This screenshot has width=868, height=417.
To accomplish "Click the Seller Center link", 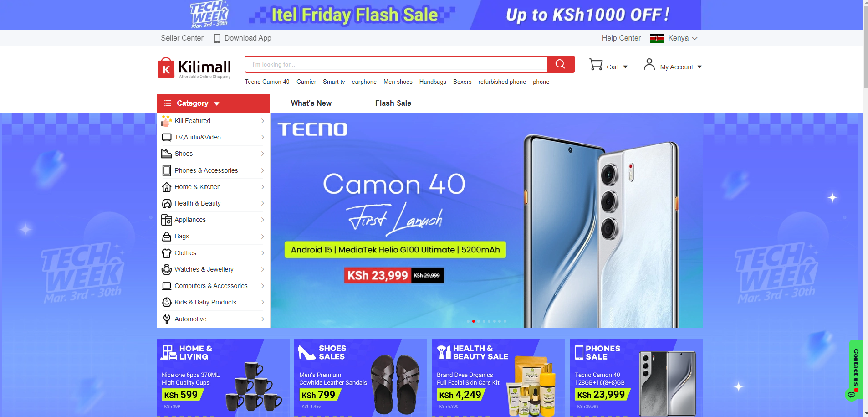I will (x=182, y=38).
